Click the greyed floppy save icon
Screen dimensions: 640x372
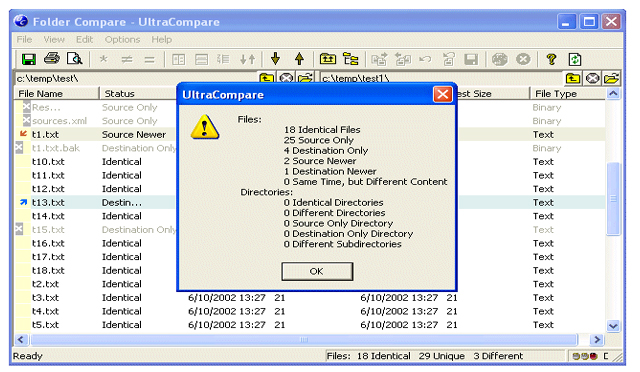pos(471,60)
